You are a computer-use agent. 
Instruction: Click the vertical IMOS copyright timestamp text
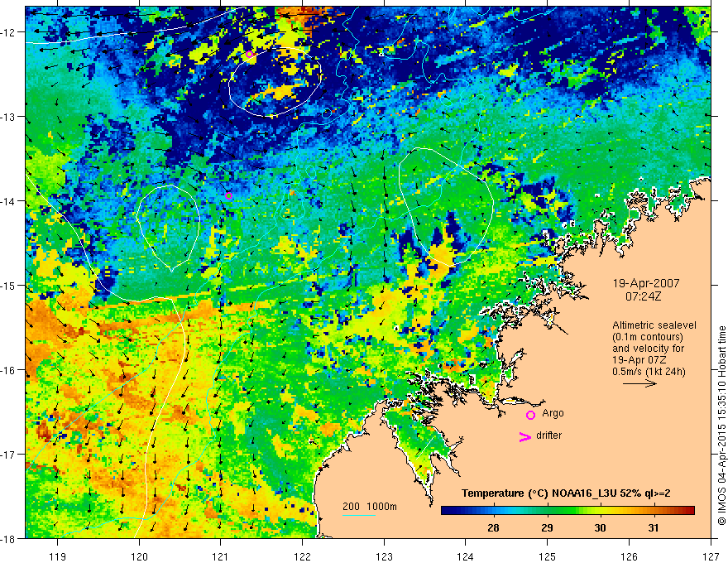(x=722, y=427)
